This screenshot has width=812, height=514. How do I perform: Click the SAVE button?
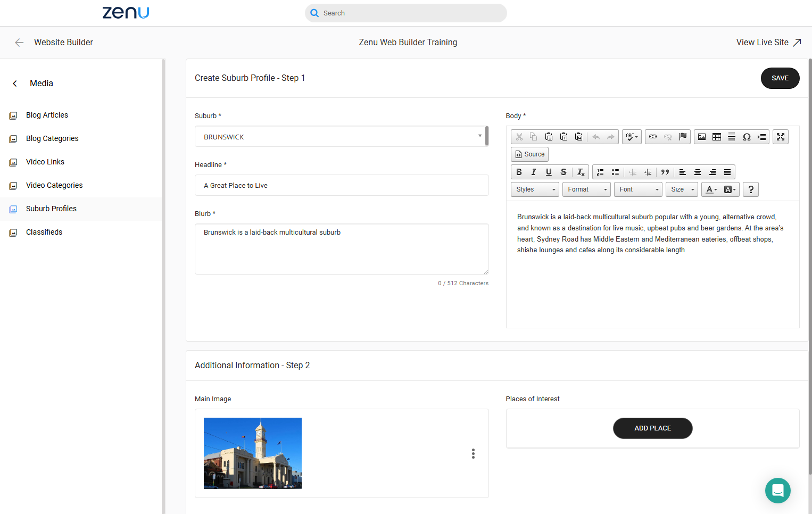[x=780, y=78]
